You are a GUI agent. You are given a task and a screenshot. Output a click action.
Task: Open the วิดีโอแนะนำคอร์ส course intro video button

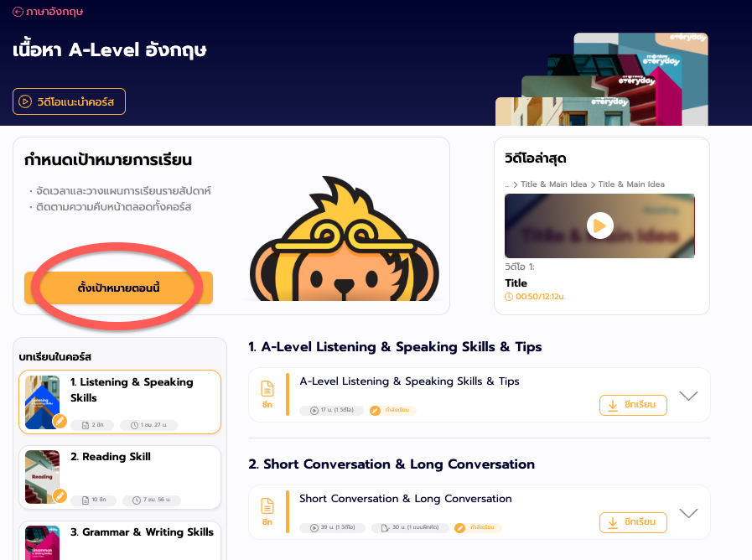pos(69,101)
